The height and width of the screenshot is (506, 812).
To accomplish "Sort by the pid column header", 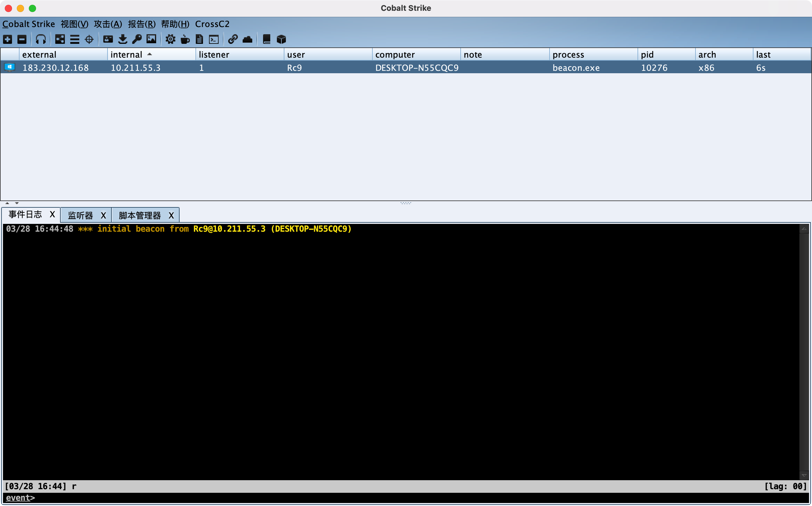I will pyautogui.click(x=666, y=54).
